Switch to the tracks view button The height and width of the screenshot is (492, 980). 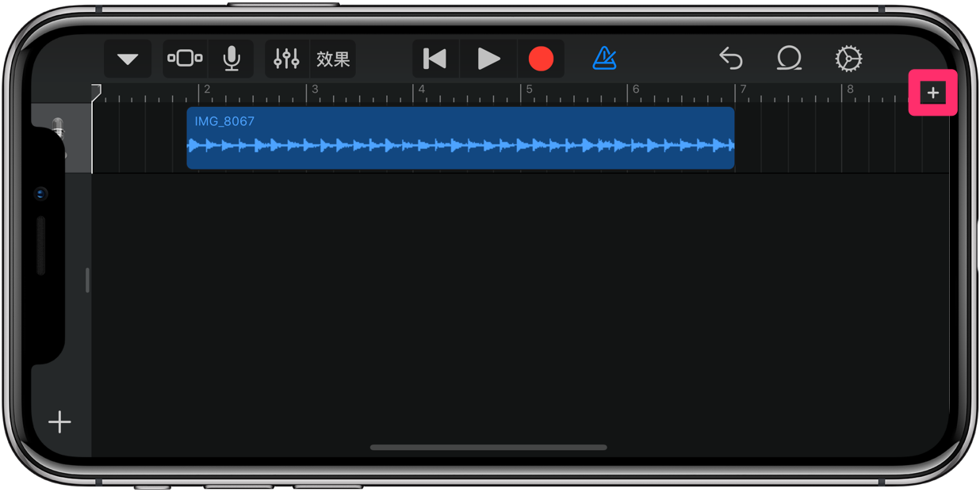tap(185, 59)
